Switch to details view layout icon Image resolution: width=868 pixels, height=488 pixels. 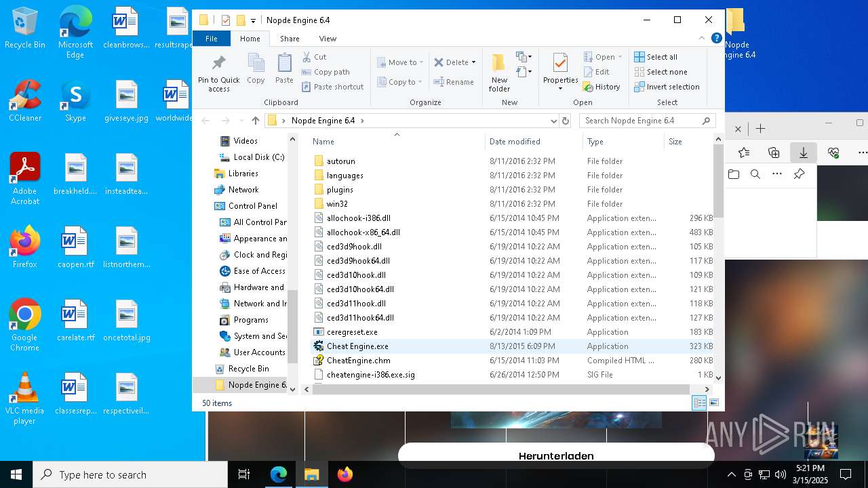tap(699, 403)
